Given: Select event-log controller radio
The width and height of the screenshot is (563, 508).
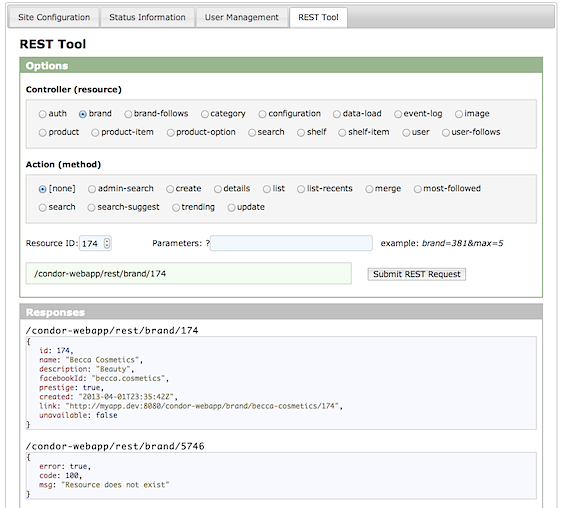Looking at the screenshot, I should [x=398, y=114].
